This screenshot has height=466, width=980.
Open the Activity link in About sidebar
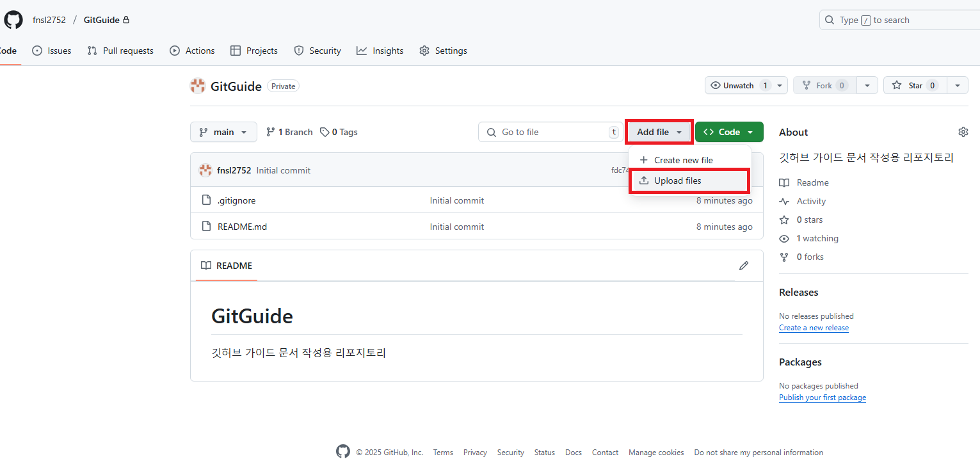[x=803, y=201]
